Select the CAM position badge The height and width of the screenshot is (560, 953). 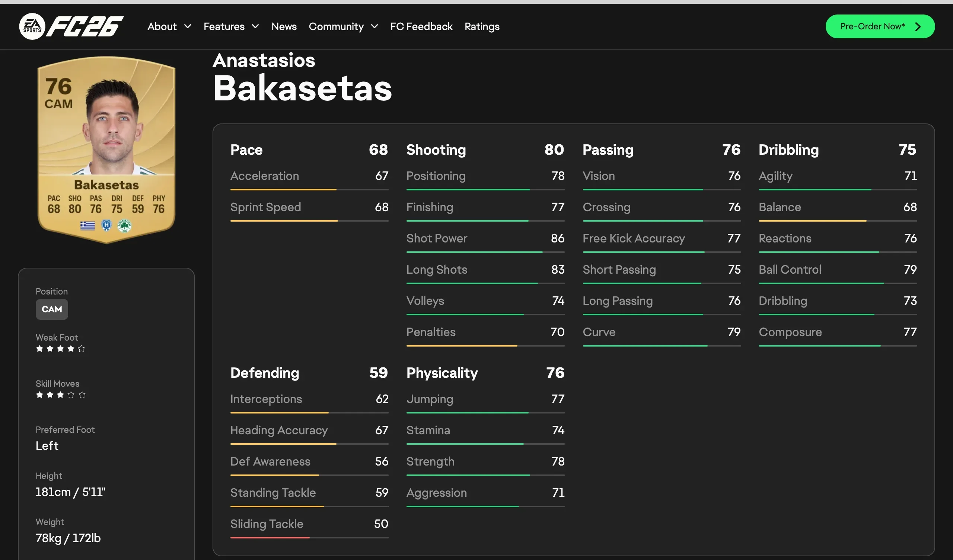[52, 309]
